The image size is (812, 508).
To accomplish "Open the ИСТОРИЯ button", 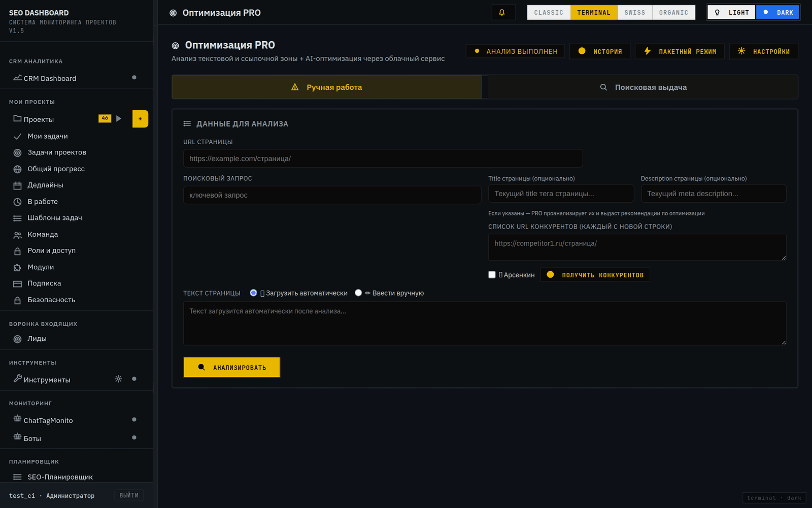I will point(600,51).
